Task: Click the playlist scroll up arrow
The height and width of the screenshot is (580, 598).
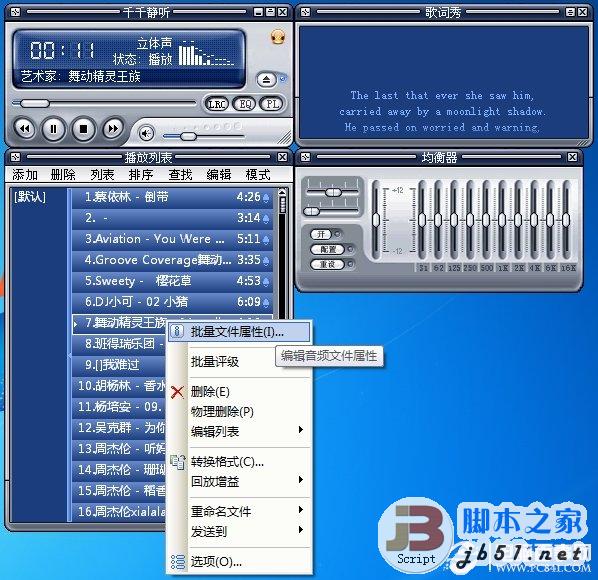Action: point(283,192)
